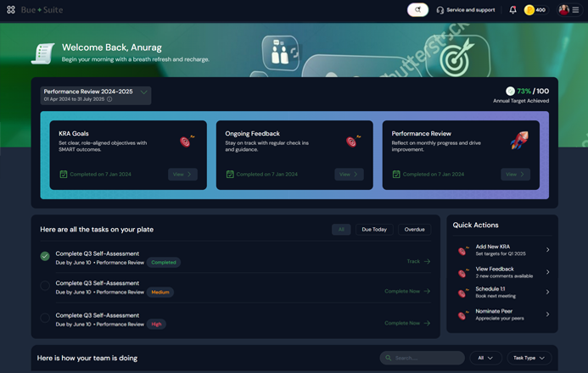Viewport: 588px width, 373px height.
Task: Open the Task Type dropdown
Action: pos(529,358)
